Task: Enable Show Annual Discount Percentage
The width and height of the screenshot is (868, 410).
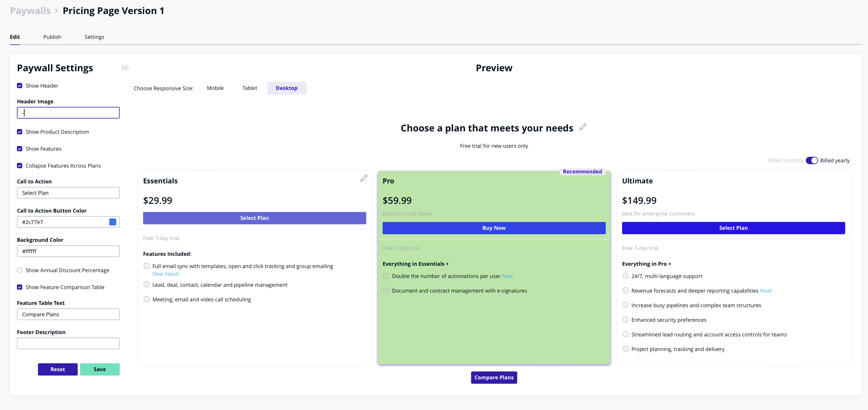Action: (x=20, y=270)
